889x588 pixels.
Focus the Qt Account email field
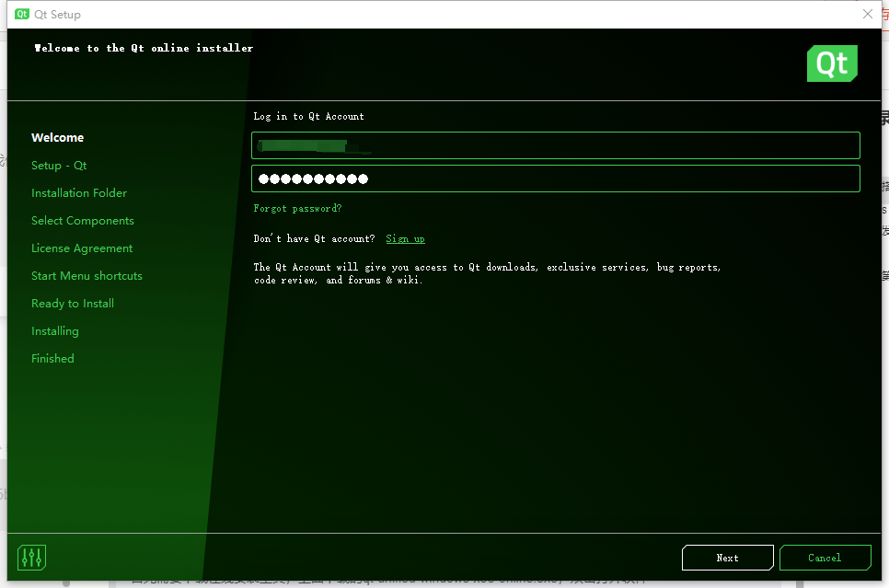pyautogui.click(x=556, y=145)
